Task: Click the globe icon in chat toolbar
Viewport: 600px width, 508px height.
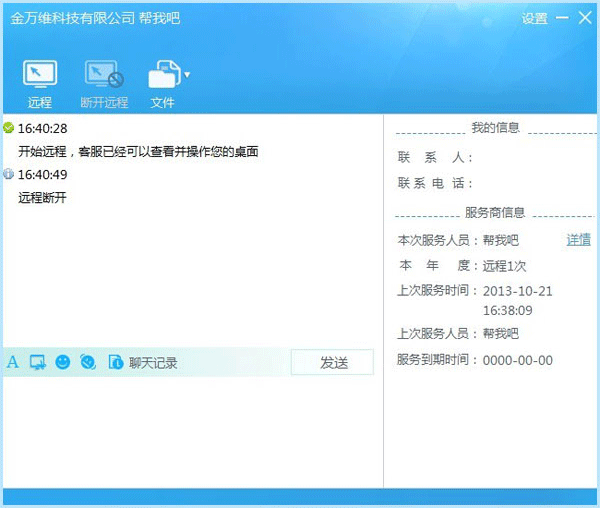Action: point(88,362)
